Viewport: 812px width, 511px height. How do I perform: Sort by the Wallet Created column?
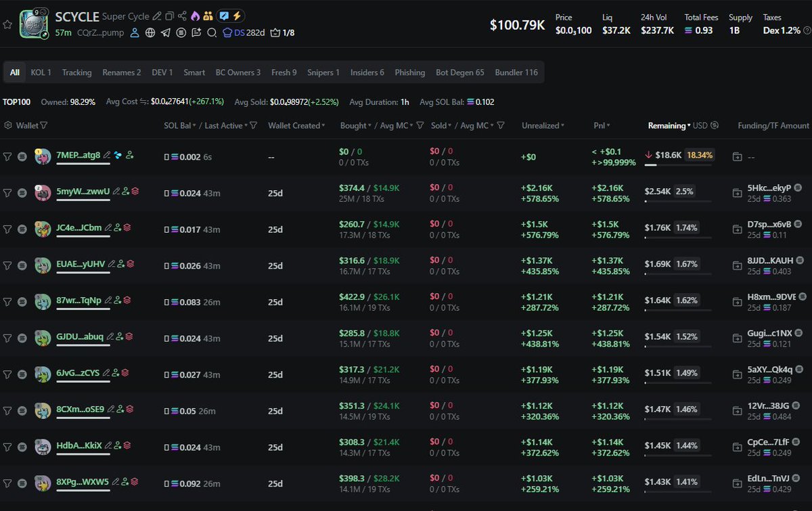(296, 125)
